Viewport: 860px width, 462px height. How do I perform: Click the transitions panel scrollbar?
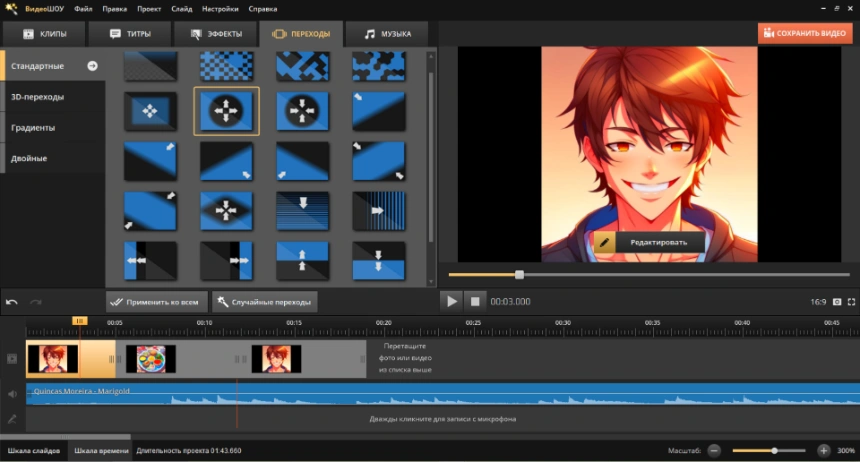click(x=431, y=156)
